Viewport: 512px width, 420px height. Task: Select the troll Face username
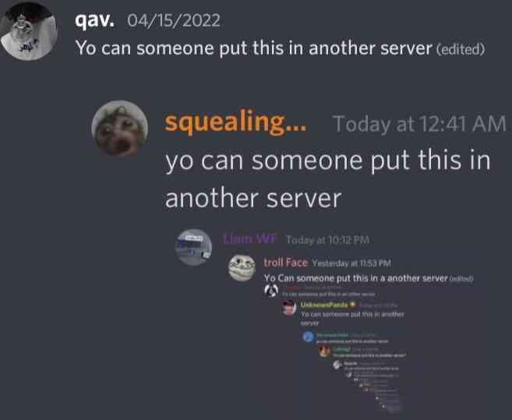click(x=285, y=263)
